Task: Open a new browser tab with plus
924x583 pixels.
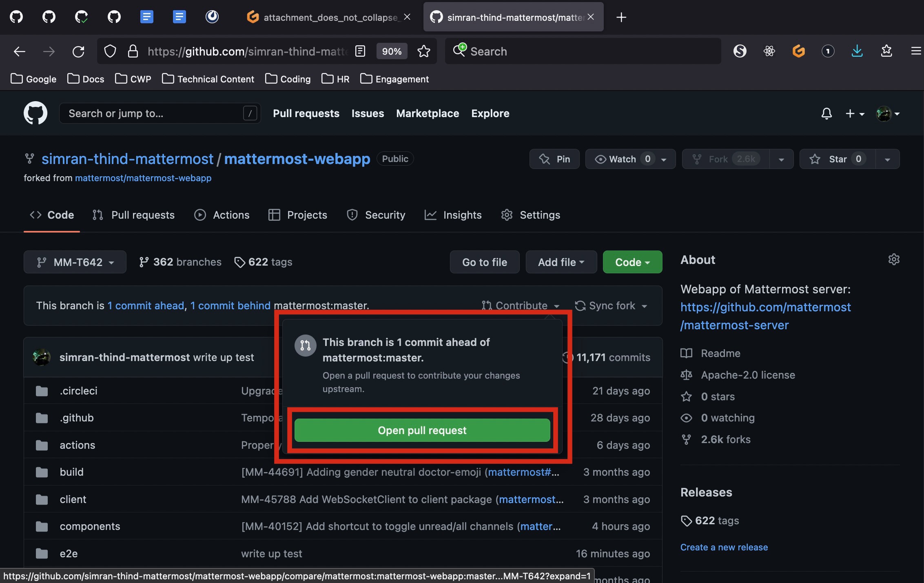Action: click(x=621, y=17)
